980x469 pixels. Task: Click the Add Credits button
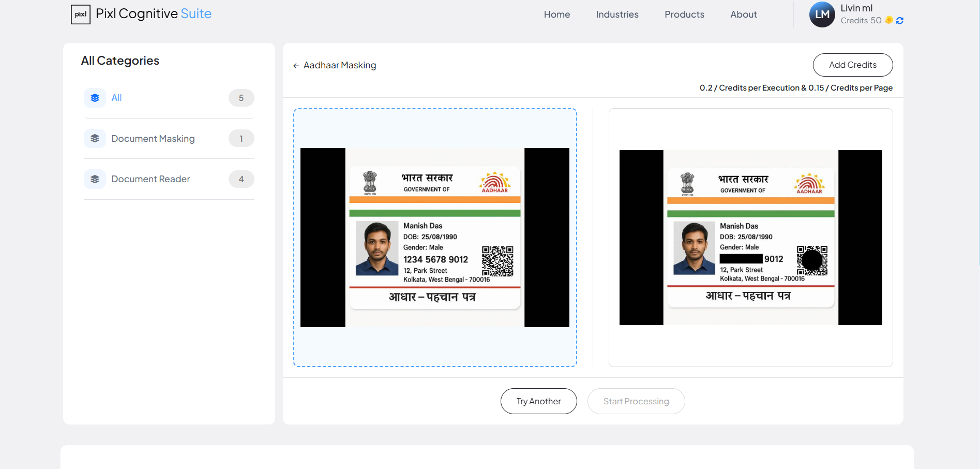[852, 65]
